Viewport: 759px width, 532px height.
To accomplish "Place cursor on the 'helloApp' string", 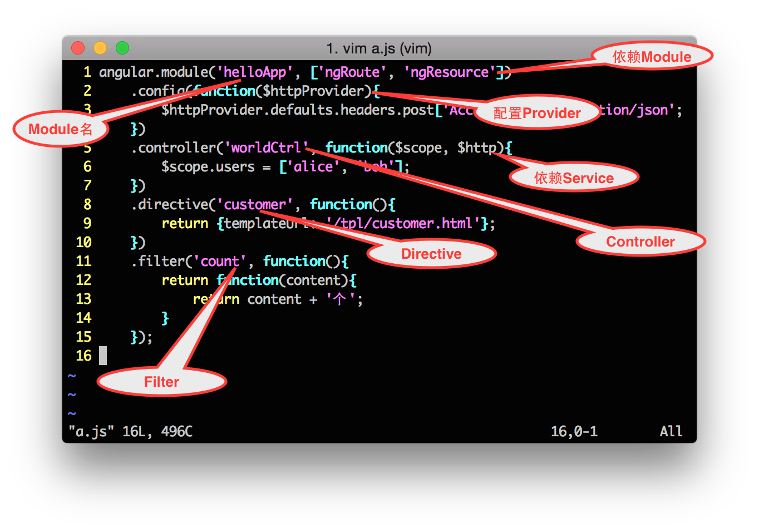I will pyautogui.click(x=254, y=72).
